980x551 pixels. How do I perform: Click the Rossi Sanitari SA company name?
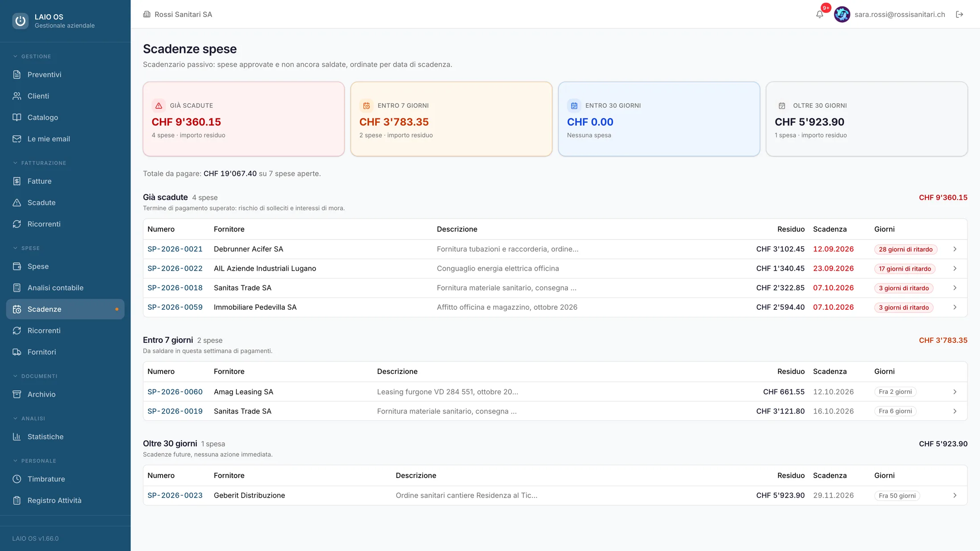click(183, 14)
